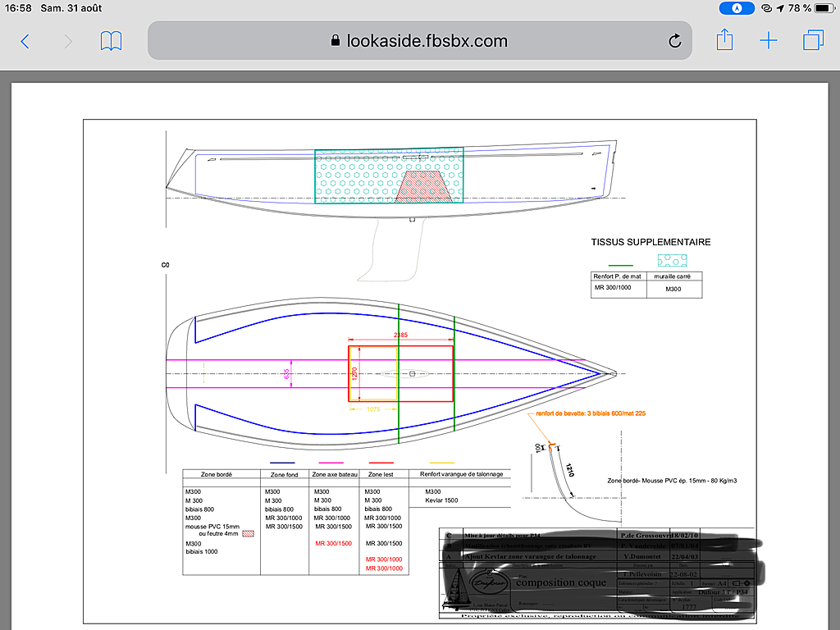Tap the forward navigation arrow
840x630 pixels.
point(68,41)
